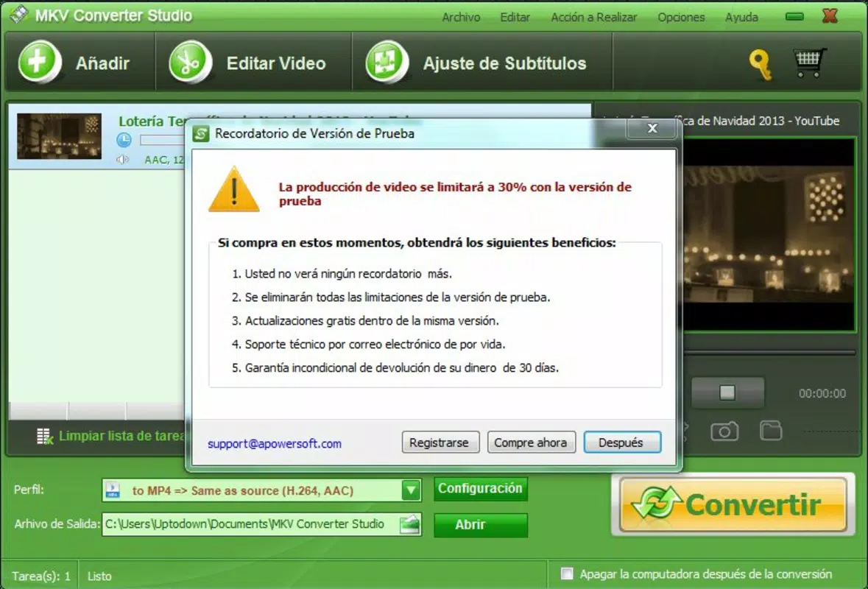868x589 pixels.
Task: Close the Recordatorio de Versión de Prueba dialog
Action: 652,128
